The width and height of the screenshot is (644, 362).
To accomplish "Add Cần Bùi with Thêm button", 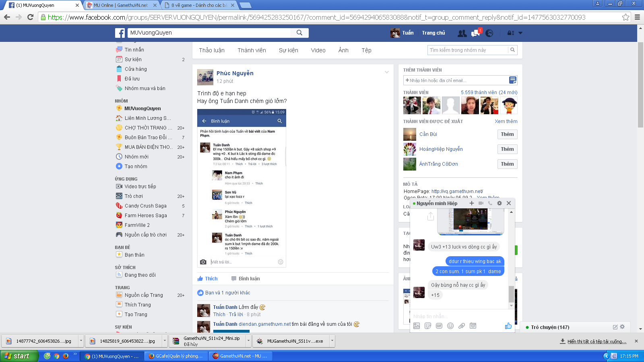I will click(507, 134).
